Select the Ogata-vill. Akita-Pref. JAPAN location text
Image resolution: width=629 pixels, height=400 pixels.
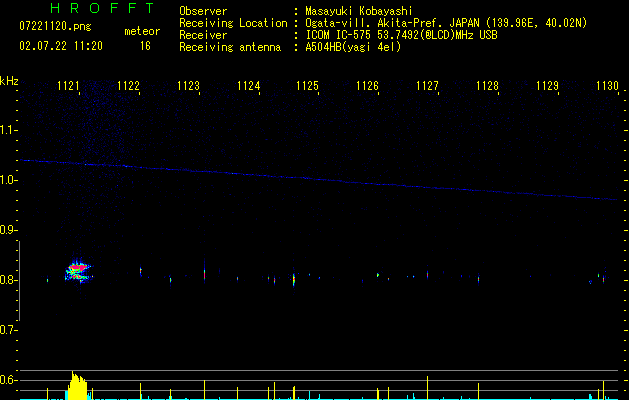point(446,23)
